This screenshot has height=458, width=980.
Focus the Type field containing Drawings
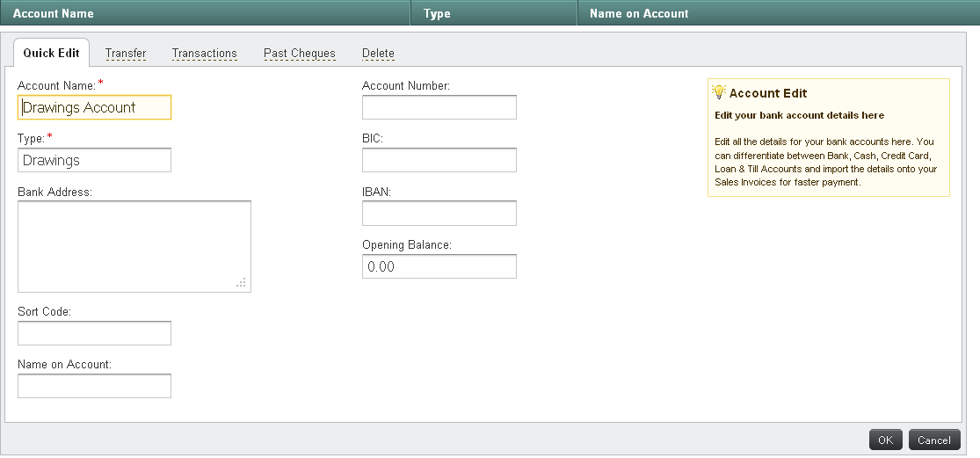pos(94,160)
